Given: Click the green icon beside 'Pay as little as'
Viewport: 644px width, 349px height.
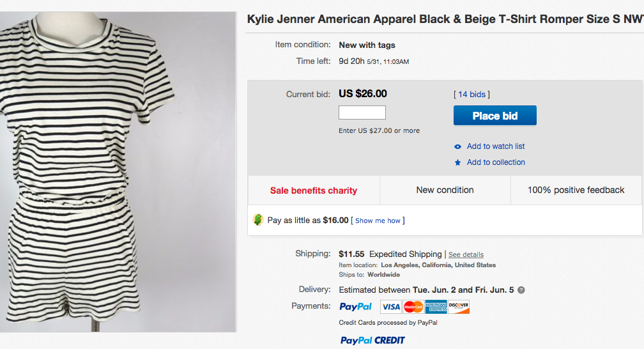Looking at the screenshot, I should 258,220.
